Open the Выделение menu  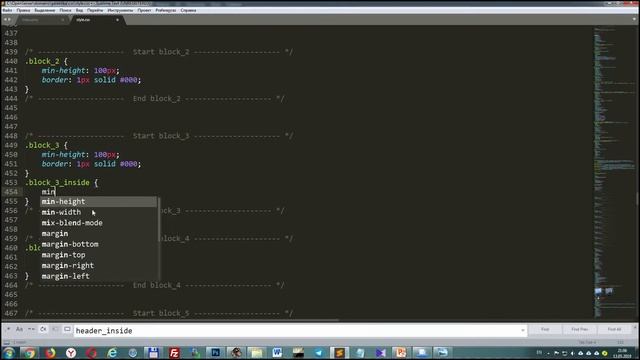[x=45, y=10]
